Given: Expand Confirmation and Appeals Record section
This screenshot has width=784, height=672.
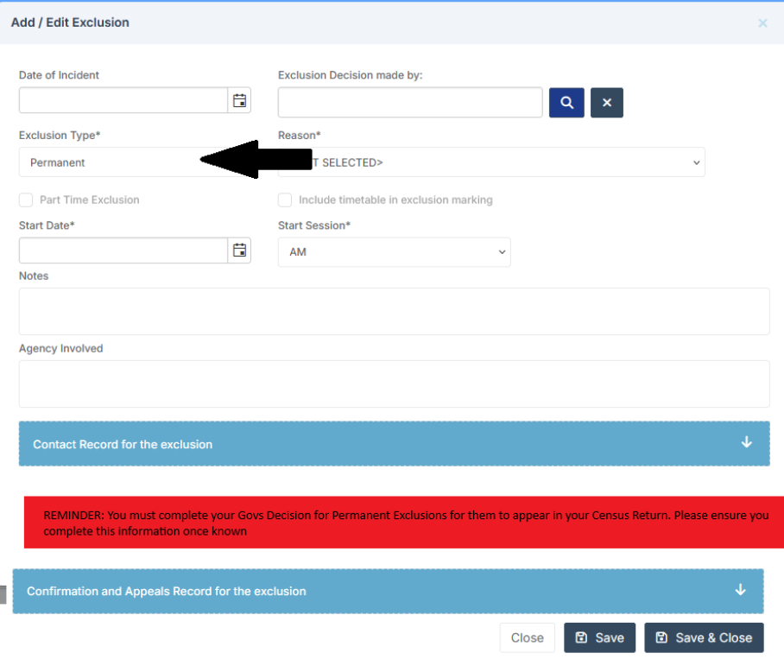Looking at the screenshot, I should (166, 592).
